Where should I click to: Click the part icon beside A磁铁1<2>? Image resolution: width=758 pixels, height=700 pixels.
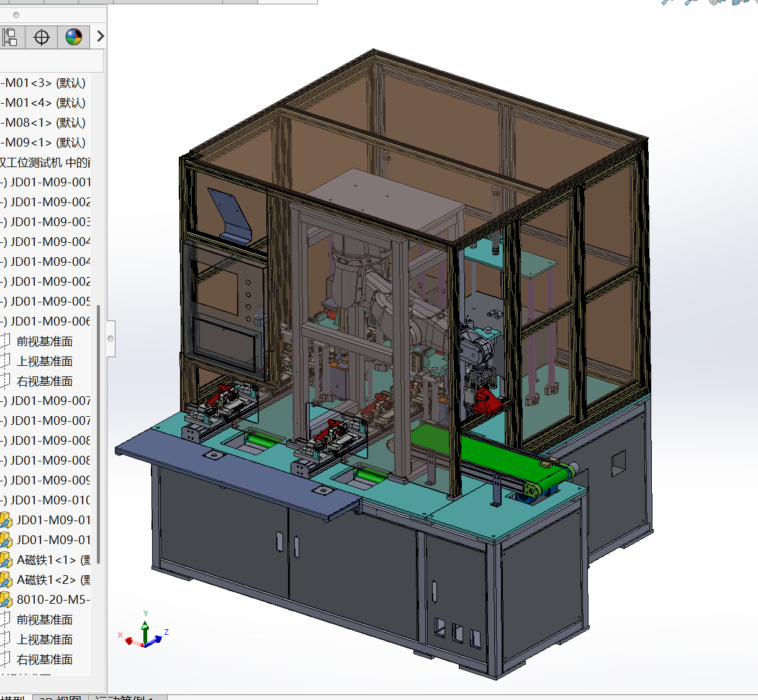6,580
